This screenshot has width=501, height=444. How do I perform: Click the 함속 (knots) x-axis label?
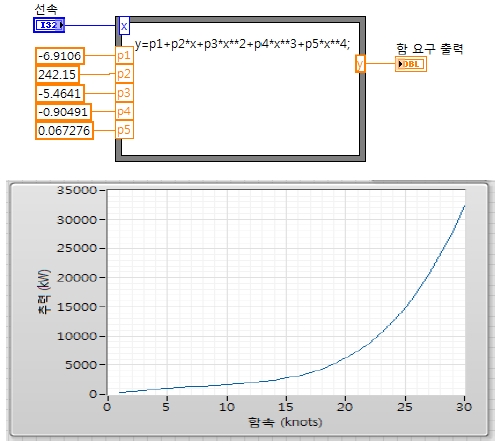(x=285, y=422)
